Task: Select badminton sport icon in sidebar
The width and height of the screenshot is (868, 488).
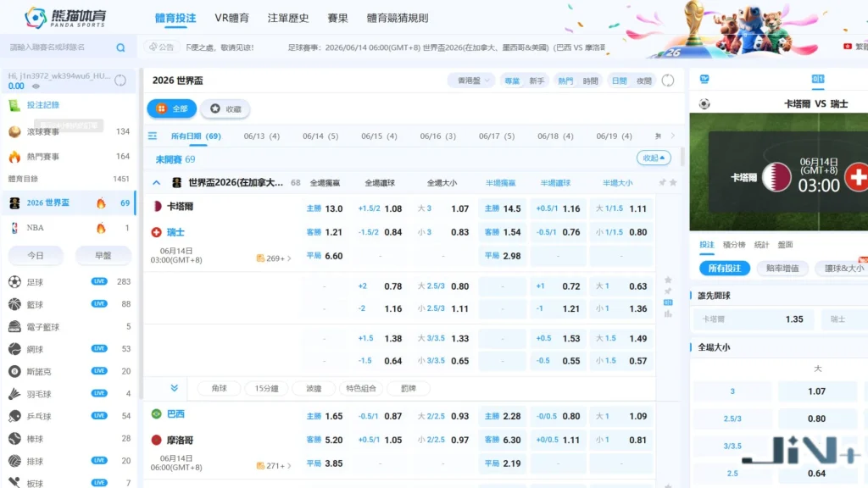Action: tap(15, 394)
